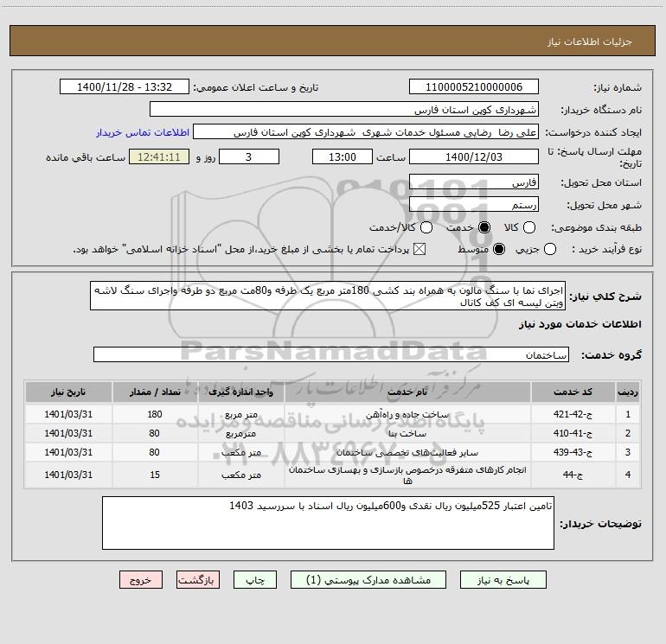Image resolution: width=666 pixels, height=644 pixels.
Task: Click the تعداد / مقدار column header
Action: [x=155, y=392]
